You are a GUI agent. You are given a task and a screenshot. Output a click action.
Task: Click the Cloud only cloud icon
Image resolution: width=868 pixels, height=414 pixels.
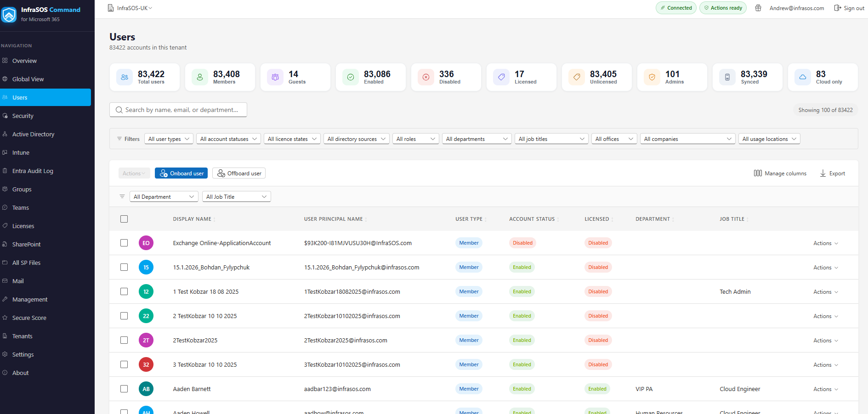coord(803,77)
